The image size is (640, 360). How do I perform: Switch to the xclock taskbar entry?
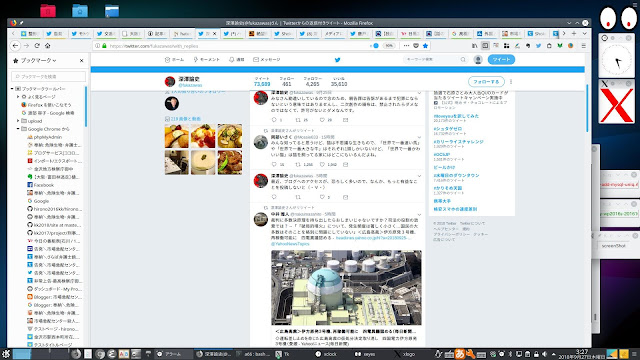pos(327,354)
